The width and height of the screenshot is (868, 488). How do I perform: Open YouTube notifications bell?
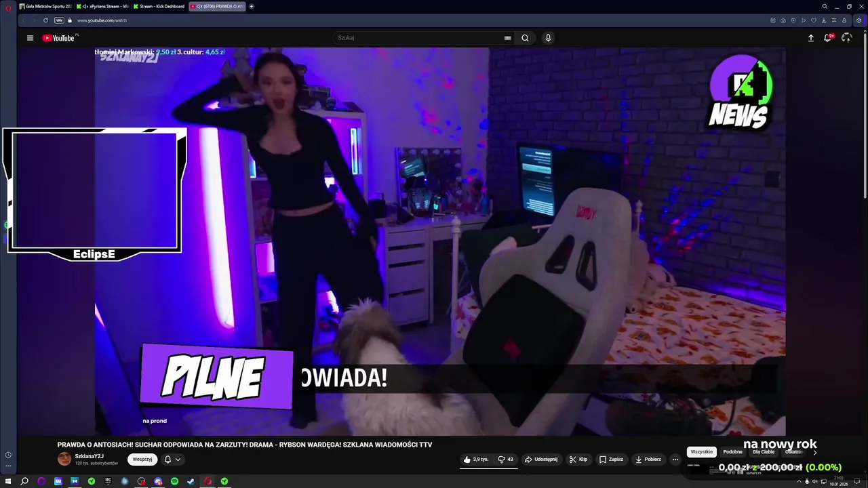pyautogui.click(x=828, y=38)
